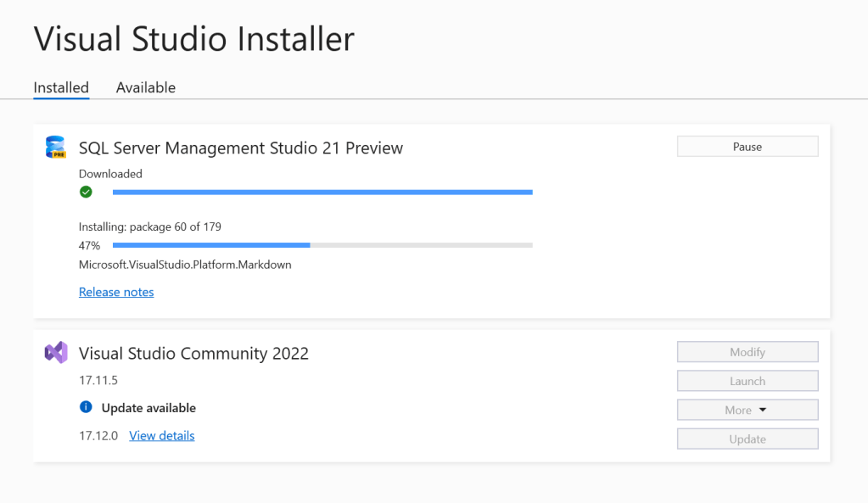The image size is (868, 503).
Task: Click the Installing package 60 of 179 text
Action: (150, 226)
